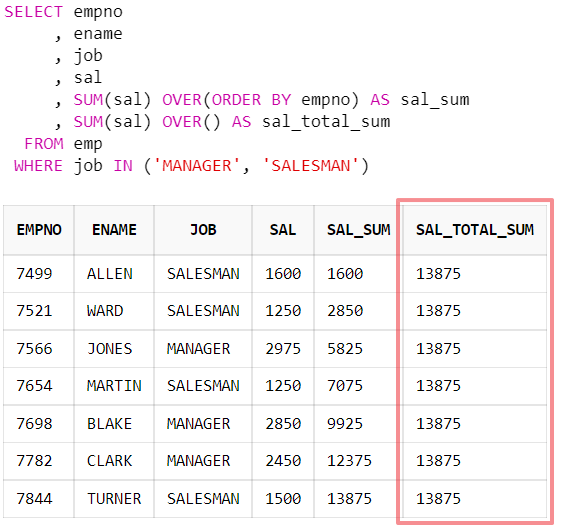566x530 pixels.
Task: Click TURNER row's SALESMAN job cell
Action: click(203, 499)
